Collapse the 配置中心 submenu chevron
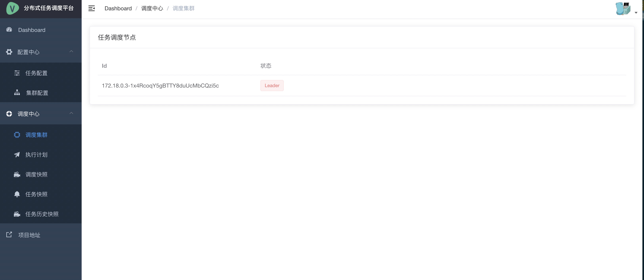The image size is (644, 280). [x=71, y=51]
